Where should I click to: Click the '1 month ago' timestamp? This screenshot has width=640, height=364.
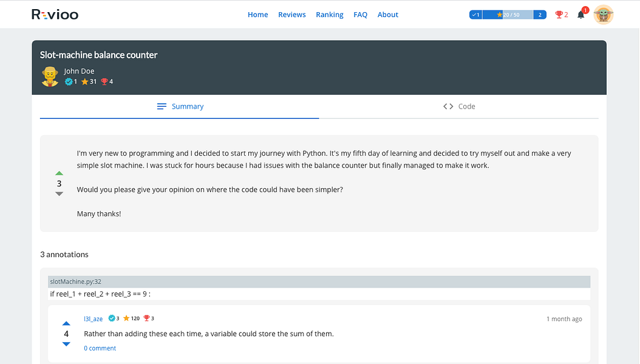(564, 318)
